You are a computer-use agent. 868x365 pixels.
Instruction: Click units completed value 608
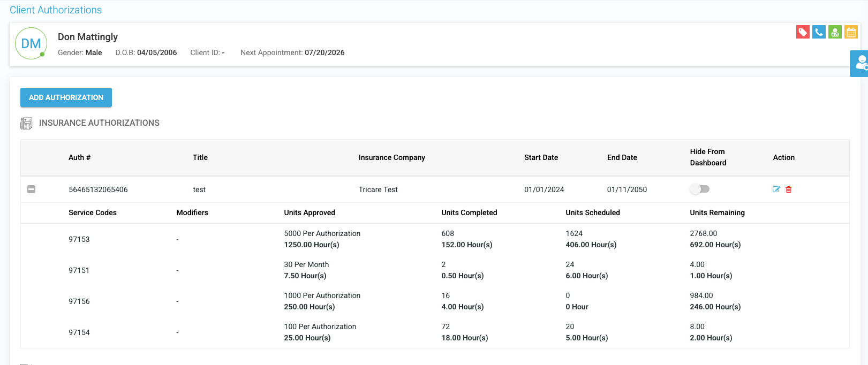tap(448, 233)
